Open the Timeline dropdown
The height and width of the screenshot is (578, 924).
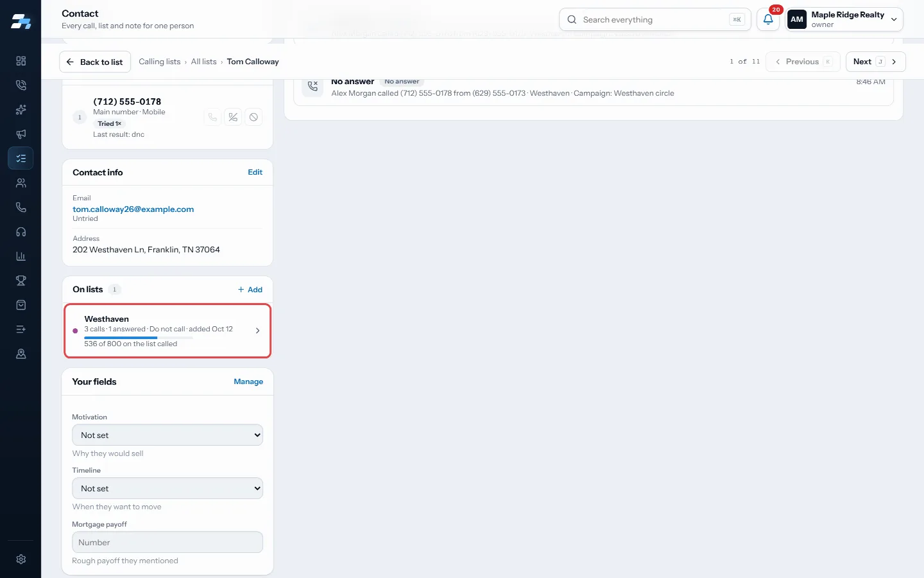(x=167, y=488)
